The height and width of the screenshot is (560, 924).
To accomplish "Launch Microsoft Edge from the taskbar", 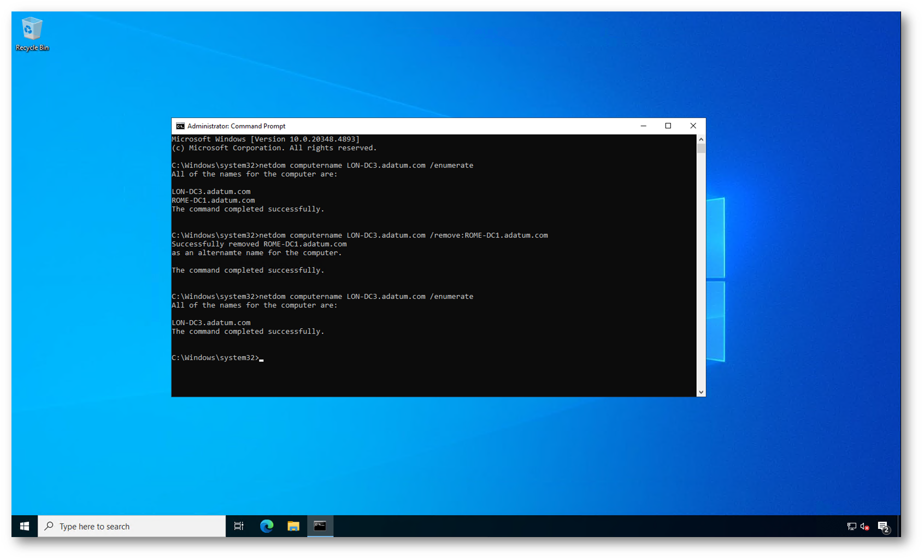I will tap(267, 526).
